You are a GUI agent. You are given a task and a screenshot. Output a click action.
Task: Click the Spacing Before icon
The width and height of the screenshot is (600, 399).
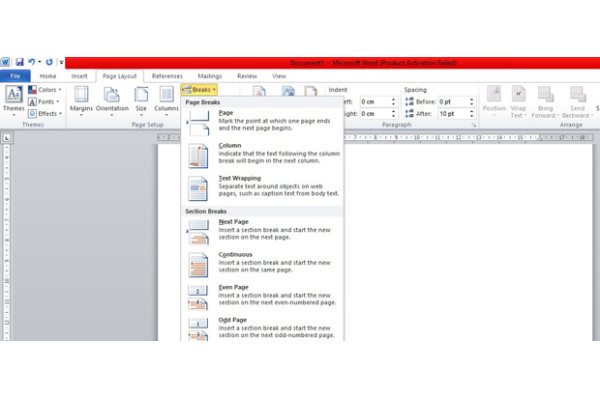(409, 101)
